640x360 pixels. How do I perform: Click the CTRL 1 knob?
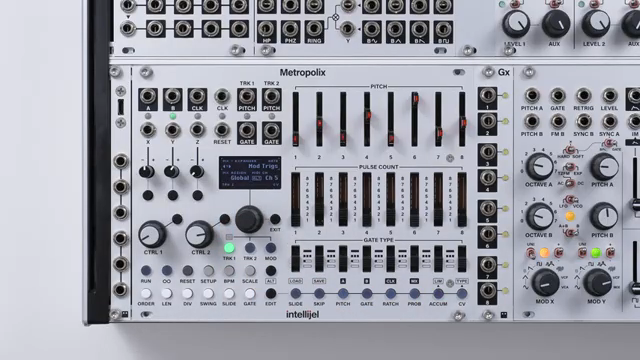point(152,234)
